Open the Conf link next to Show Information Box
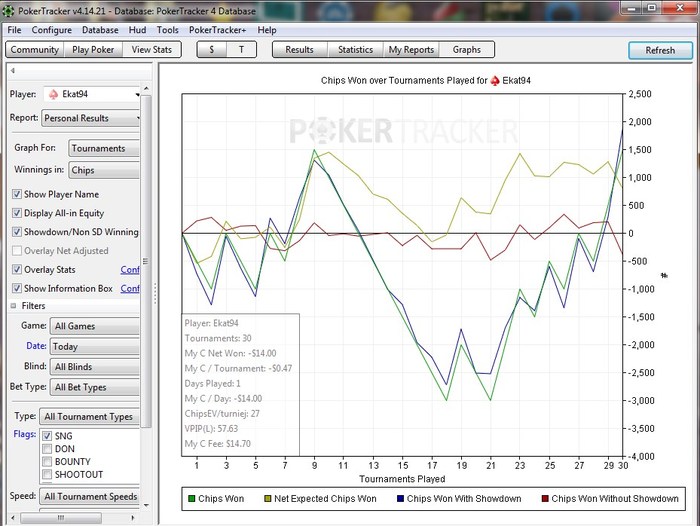700x526 pixels. pyautogui.click(x=130, y=288)
